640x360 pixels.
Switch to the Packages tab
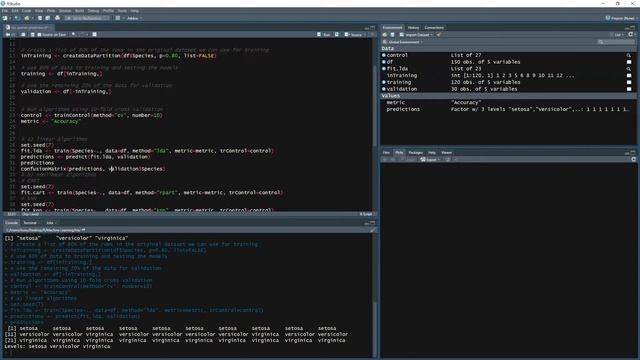tap(416, 153)
